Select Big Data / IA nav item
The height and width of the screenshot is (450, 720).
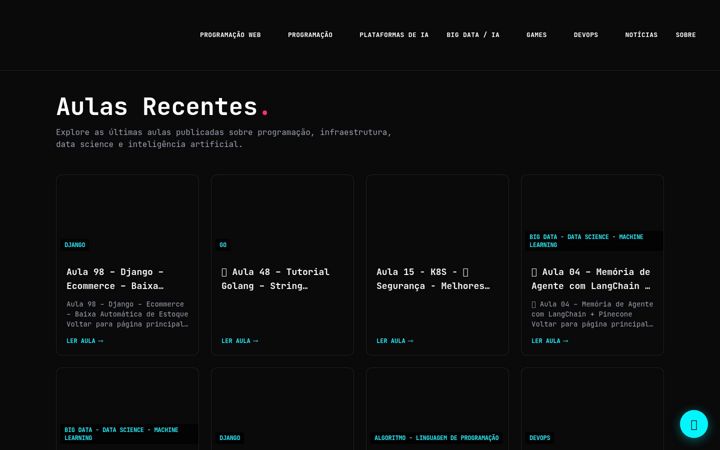pyautogui.click(x=472, y=35)
